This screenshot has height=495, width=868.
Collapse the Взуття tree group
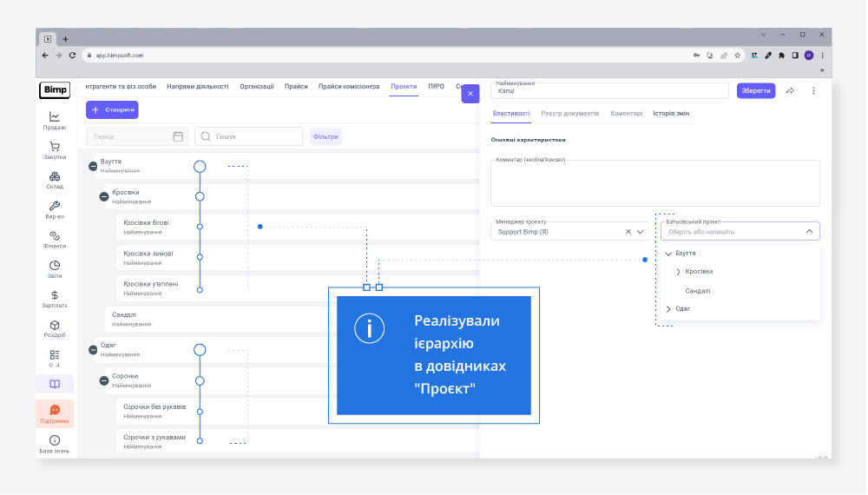[x=93, y=166]
